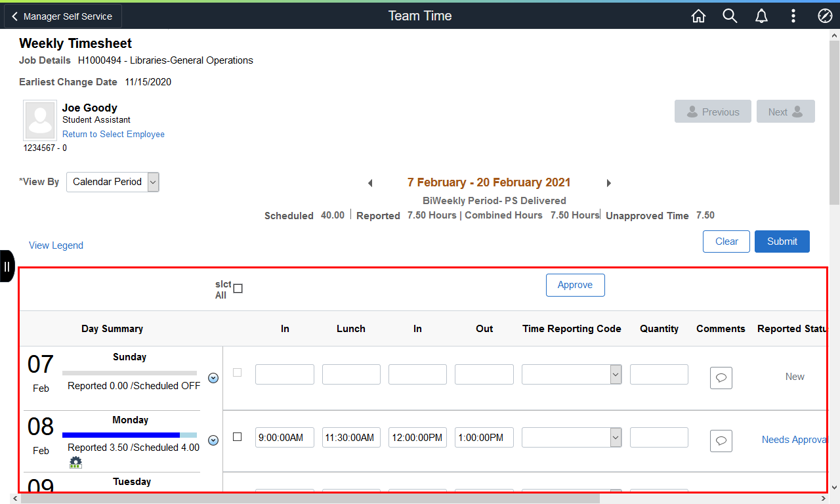Expand the side panel handle tab
840x504 pixels.
pyautogui.click(x=7, y=266)
